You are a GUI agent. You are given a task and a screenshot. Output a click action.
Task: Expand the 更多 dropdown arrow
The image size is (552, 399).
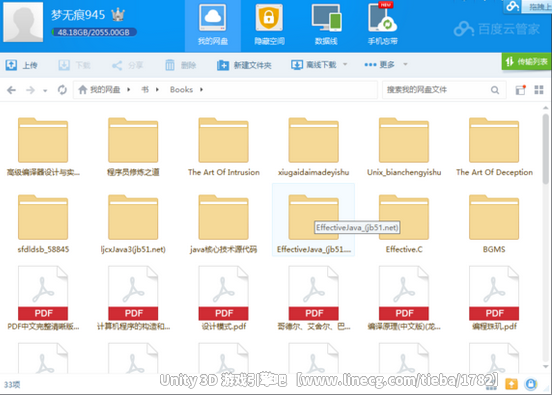(405, 64)
